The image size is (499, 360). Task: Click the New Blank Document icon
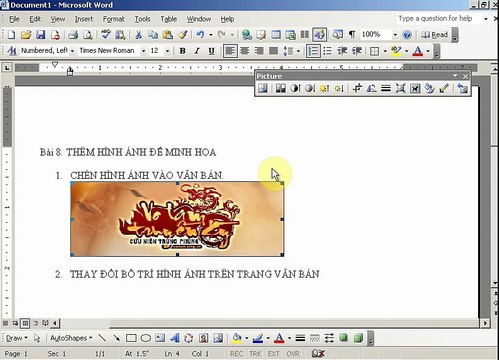coord(11,35)
